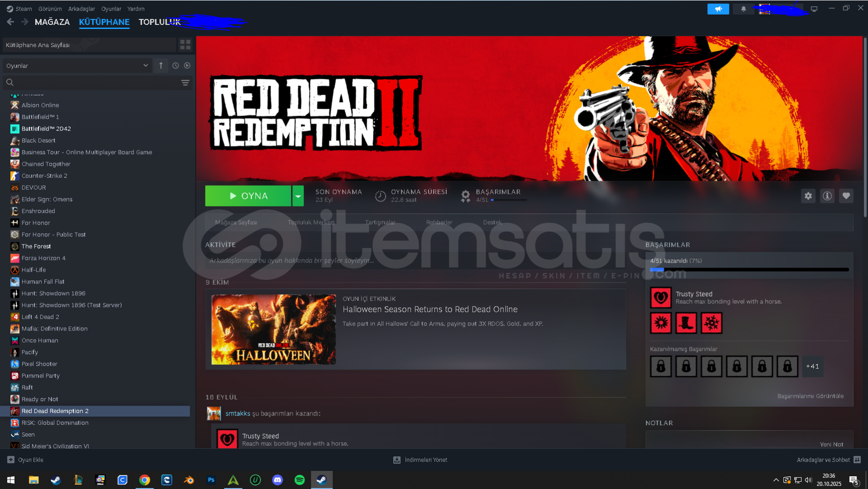
Task: Open the Trusty Steed achievement icon in Başarımlar
Action: 661,297
